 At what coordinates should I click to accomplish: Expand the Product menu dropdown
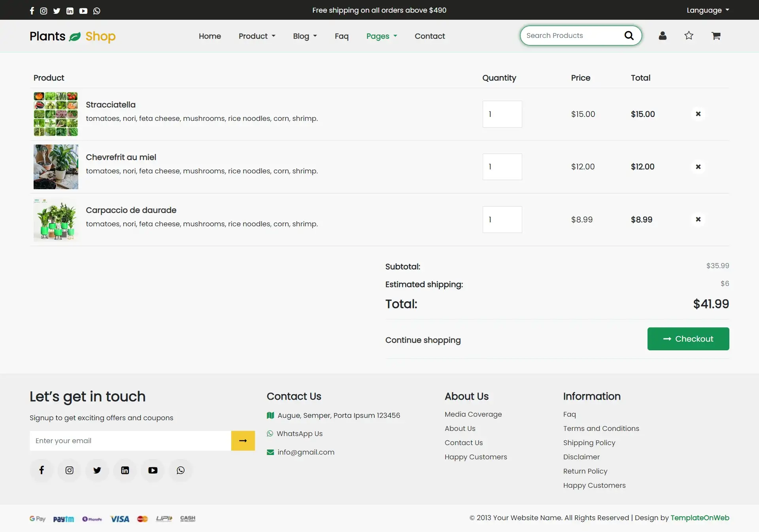(x=257, y=36)
